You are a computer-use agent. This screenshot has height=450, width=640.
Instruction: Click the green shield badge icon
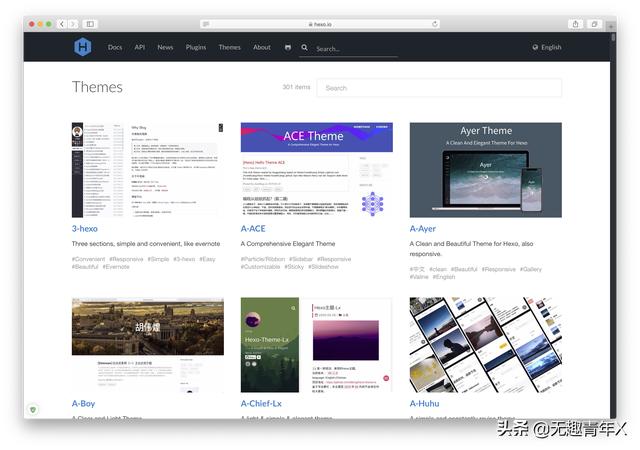point(33,409)
